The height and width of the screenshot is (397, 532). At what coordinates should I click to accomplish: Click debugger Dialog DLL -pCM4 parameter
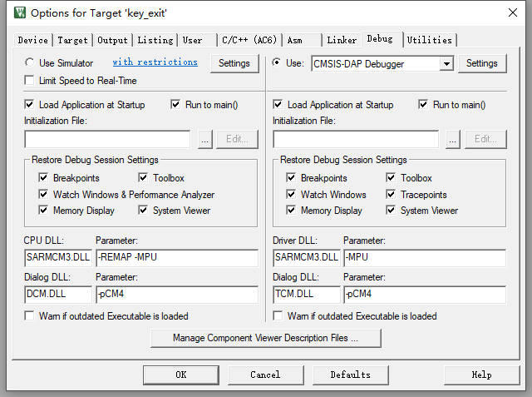click(425, 294)
